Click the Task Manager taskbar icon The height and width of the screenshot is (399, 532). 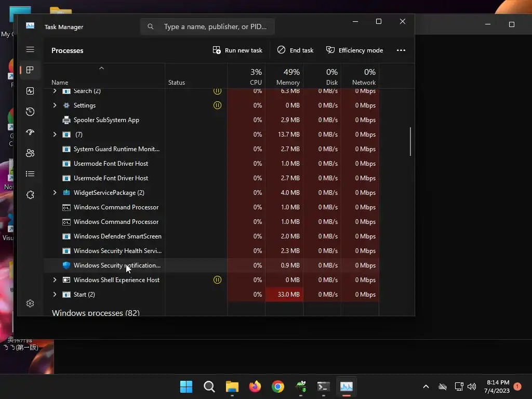point(347,387)
